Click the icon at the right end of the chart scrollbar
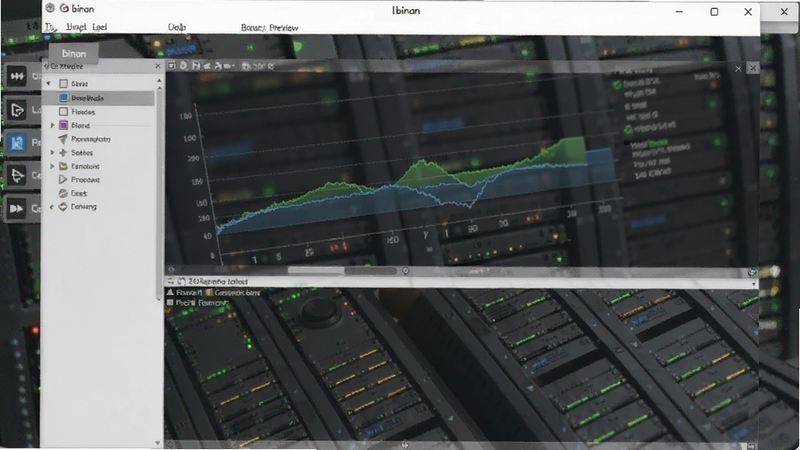 752,271
